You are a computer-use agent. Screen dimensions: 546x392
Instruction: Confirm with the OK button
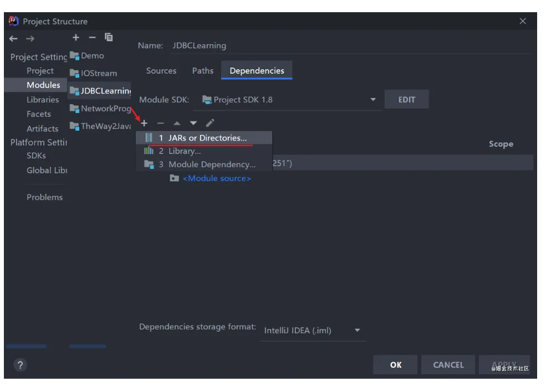click(395, 365)
